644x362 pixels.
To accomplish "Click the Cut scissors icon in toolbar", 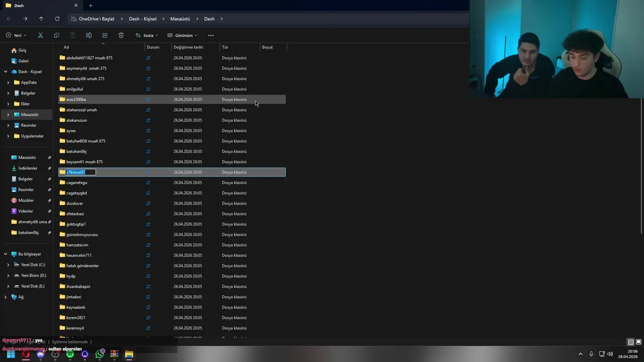I will point(40,35).
